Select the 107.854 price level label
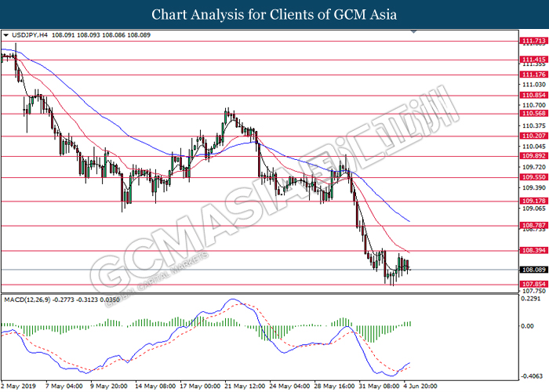549x392 pixels. tap(533, 284)
